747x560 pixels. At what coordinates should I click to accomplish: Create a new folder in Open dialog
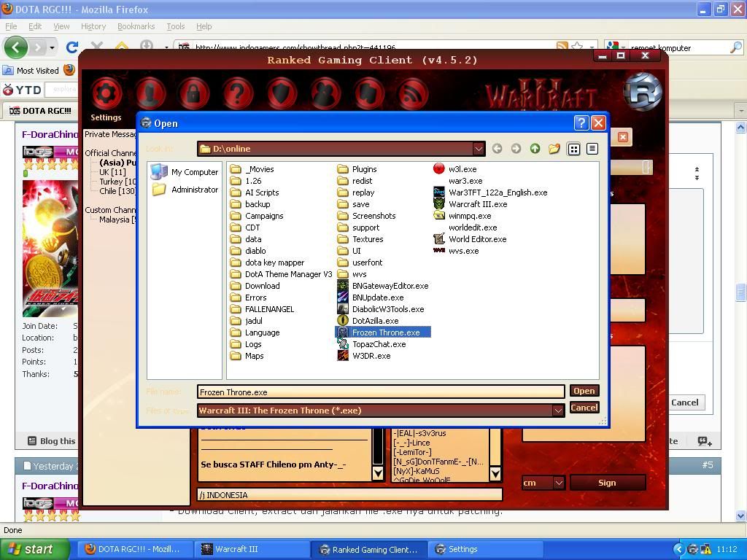tap(554, 149)
